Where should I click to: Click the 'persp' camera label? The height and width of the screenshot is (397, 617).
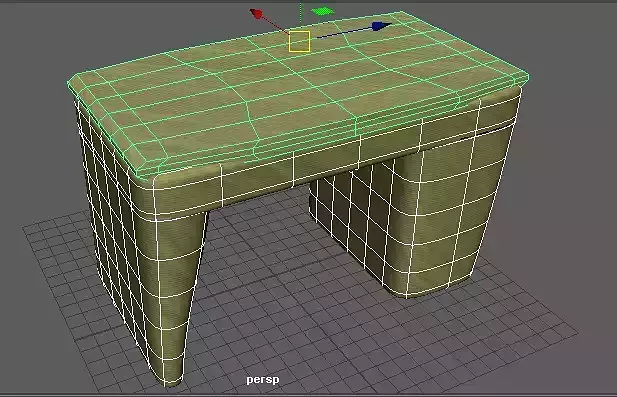coord(263,380)
